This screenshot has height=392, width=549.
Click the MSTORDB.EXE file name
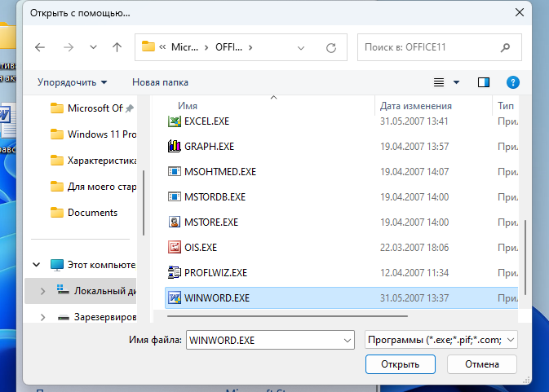point(215,197)
